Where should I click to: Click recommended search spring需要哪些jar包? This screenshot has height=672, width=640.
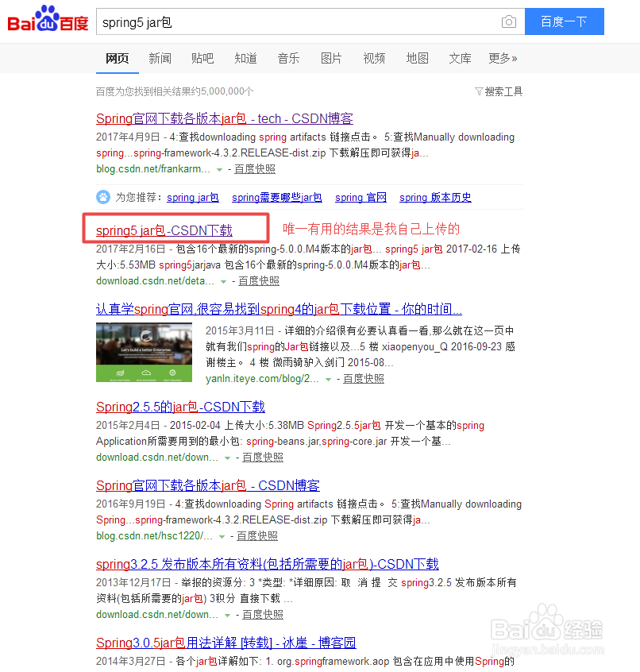277,198
